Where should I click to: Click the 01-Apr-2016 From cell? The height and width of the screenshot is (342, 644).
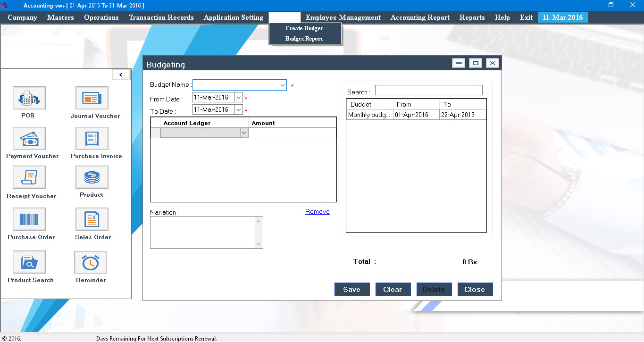pyautogui.click(x=416, y=115)
